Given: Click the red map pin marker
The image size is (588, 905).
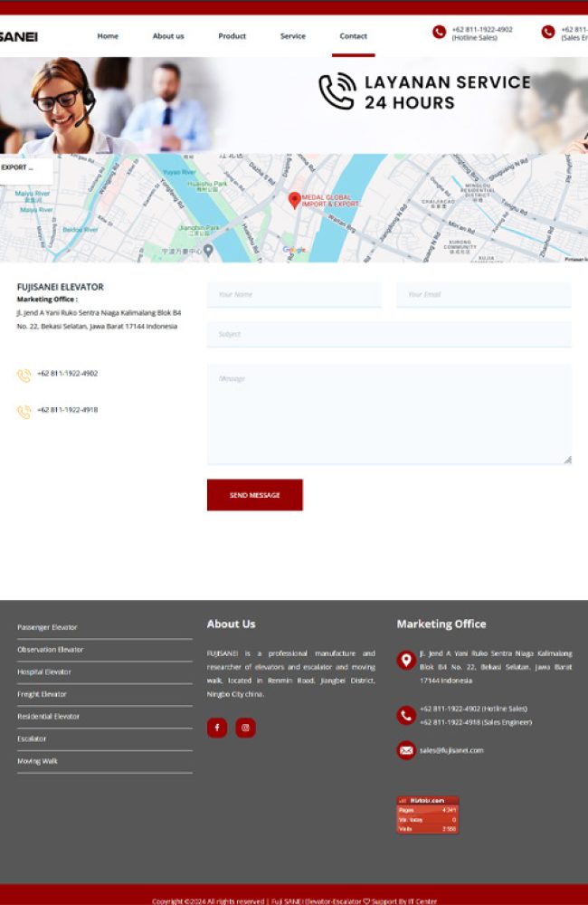Looking at the screenshot, I should tap(294, 200).
